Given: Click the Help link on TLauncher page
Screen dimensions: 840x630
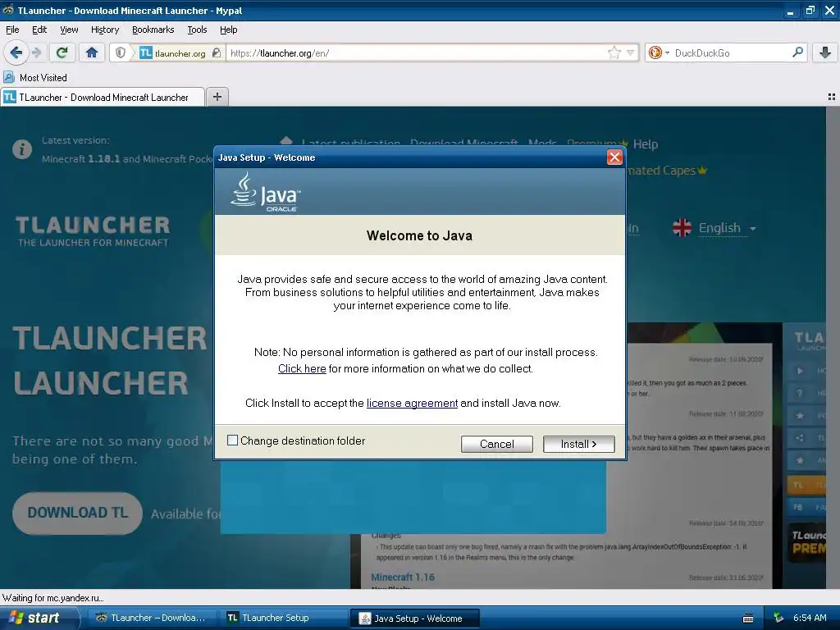Looking at the screenshot, I should pyautogui.click(x=645, y=144).
